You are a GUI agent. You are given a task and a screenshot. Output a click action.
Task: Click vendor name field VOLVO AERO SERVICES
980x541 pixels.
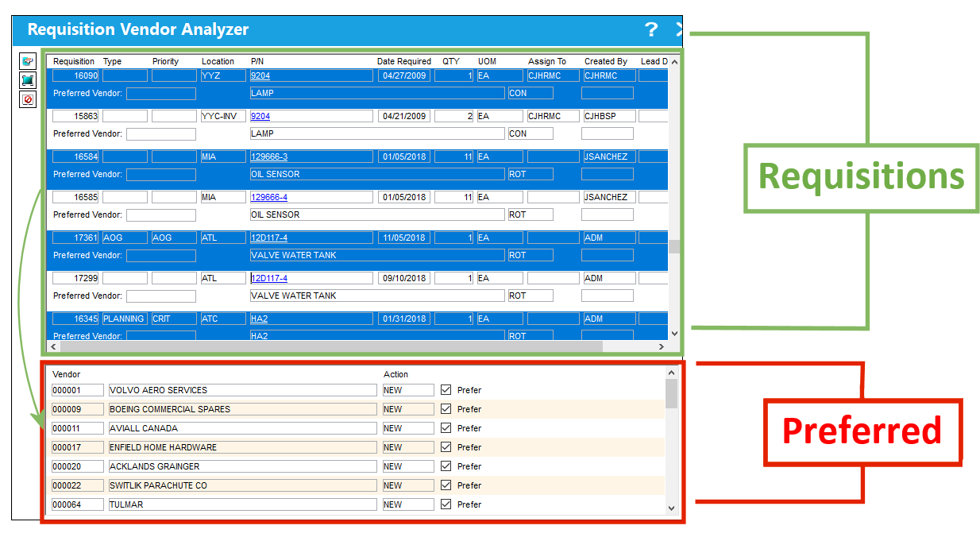click(242, 390)
